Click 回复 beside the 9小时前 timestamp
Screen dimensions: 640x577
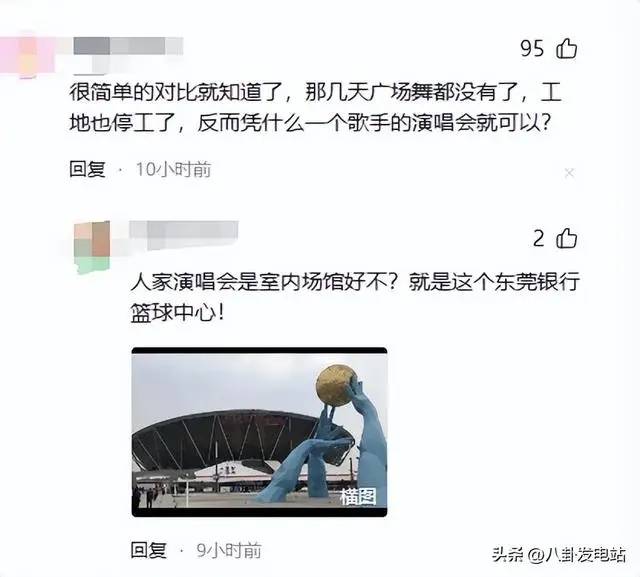pos(149,550)
